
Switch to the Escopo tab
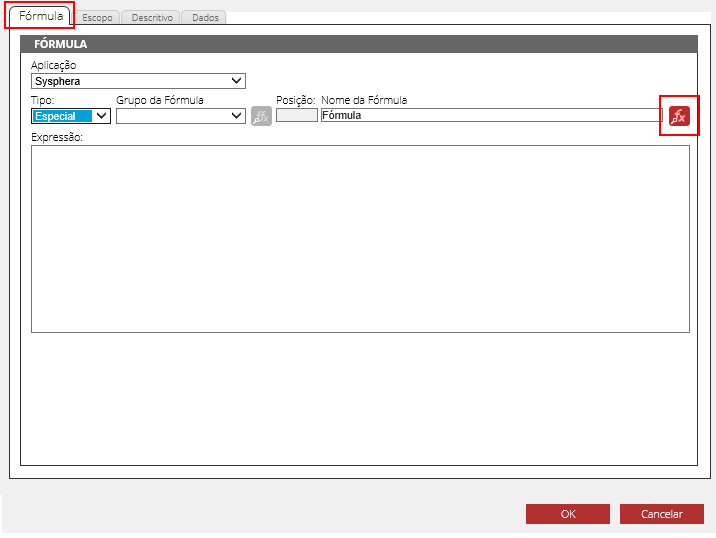97,17
